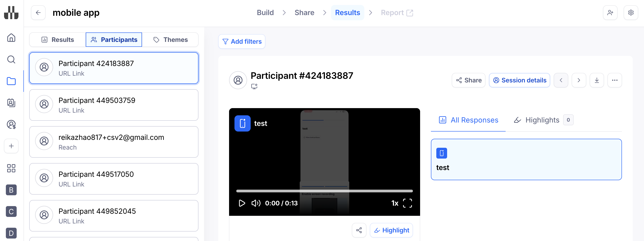Click the video progress bar

point(324,191)
